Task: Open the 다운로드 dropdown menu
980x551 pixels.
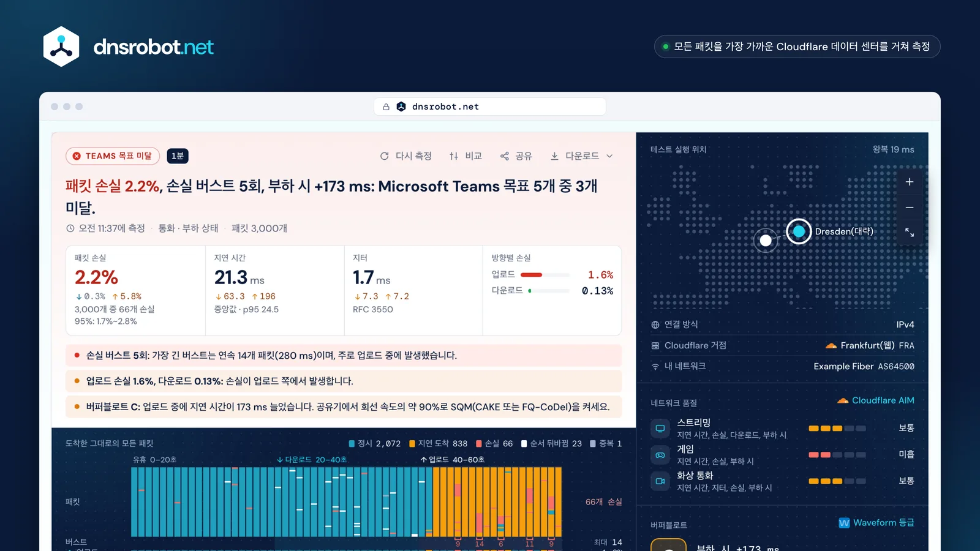Action: (x=581, y=156)
